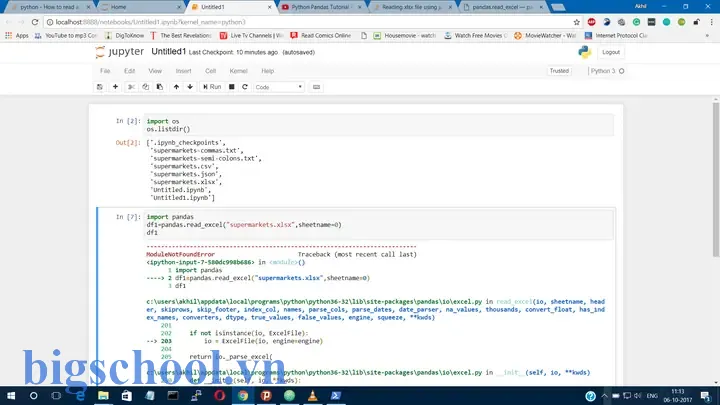Copy selected cells in the Jupyter toolbar
This screenshot has height=405, width=720.
coord(146,87)
